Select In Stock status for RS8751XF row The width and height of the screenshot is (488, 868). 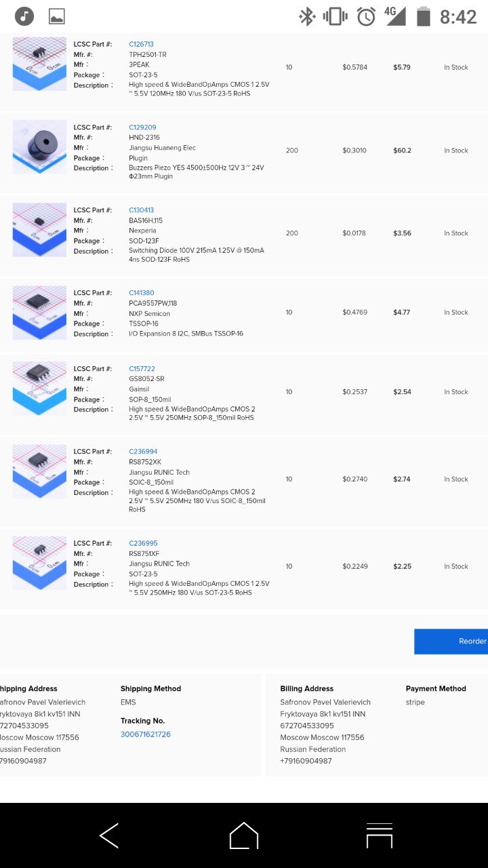(x=456, y=567)
